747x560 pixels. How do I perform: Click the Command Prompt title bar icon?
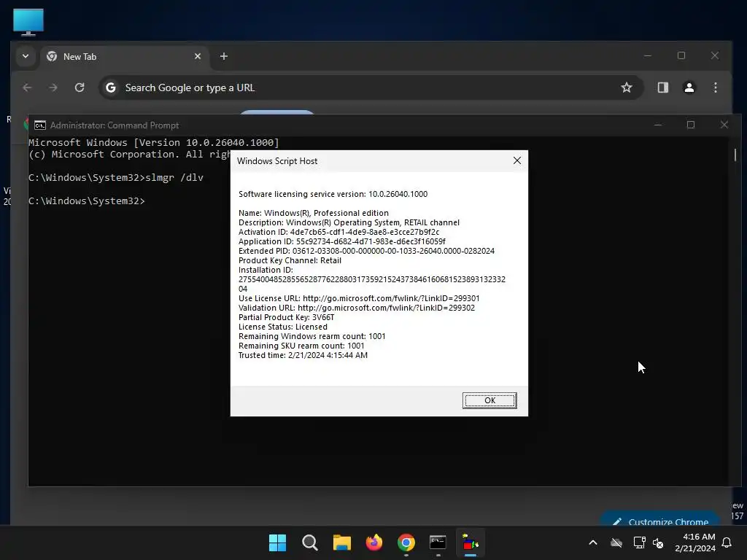(40, 125)
